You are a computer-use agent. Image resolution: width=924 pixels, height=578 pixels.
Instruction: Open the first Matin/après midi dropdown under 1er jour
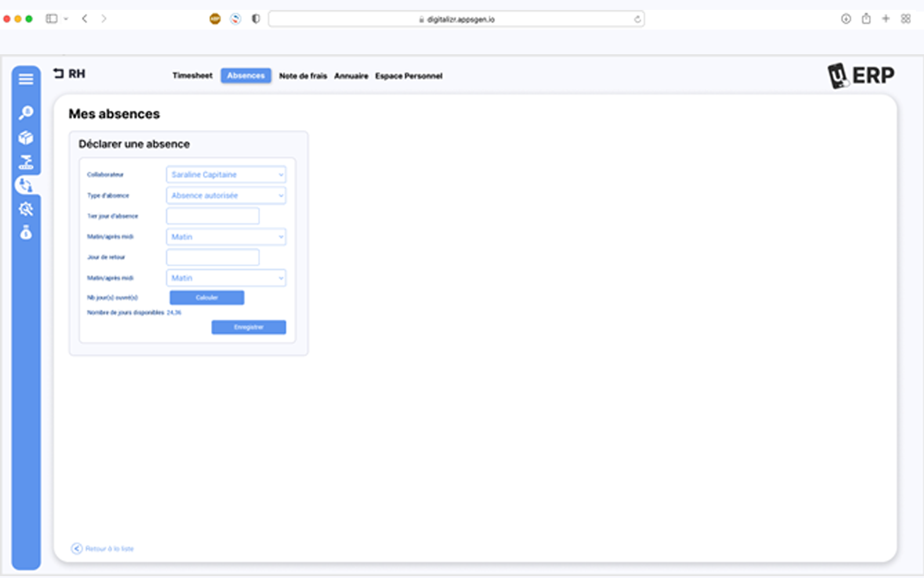point(226,237)
